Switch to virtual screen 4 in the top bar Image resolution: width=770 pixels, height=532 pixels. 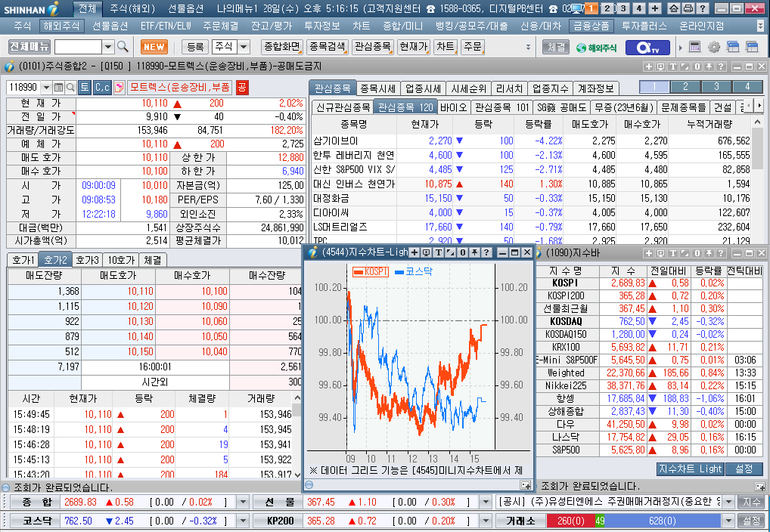[639, 8]
